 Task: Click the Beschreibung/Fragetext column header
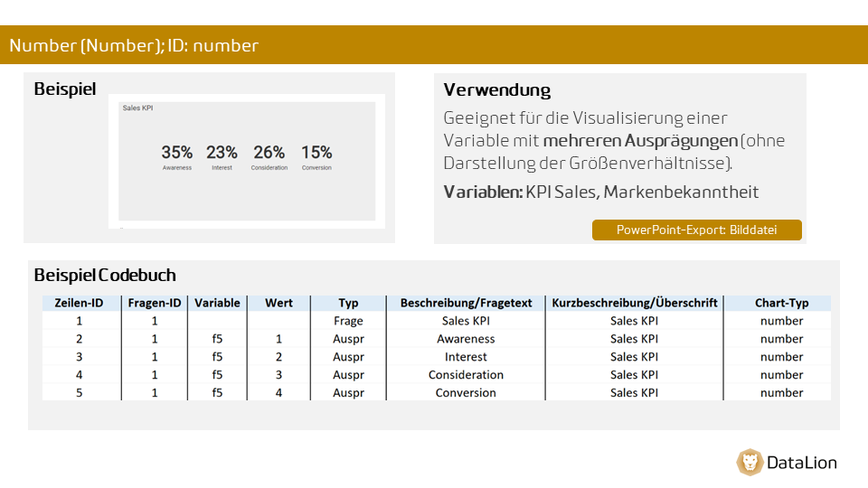point(467,303)
